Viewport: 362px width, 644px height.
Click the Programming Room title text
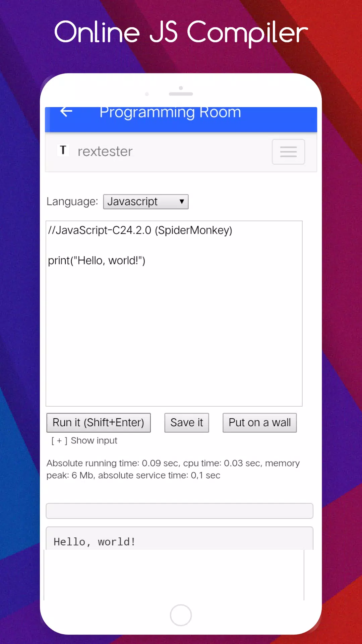point(170,113)
